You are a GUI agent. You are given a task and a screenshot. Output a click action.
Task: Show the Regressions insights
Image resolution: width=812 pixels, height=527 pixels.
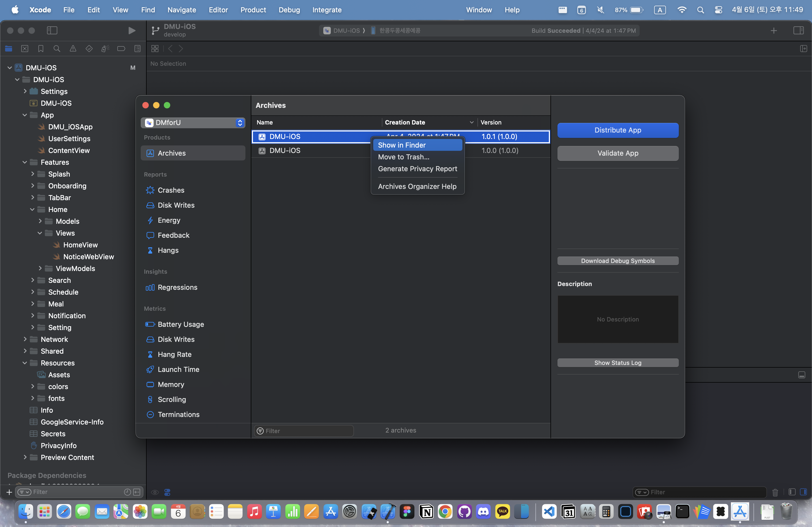(x=177, y=287)
